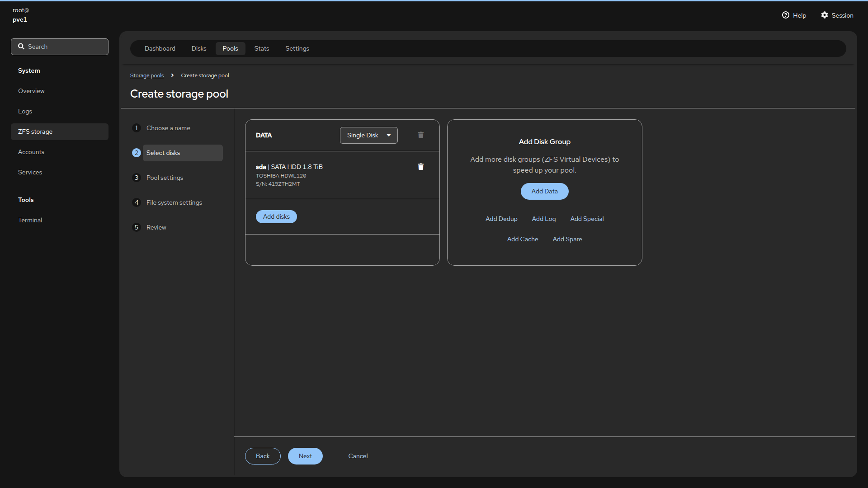The image size is (868, 488).
Task: Open the Single Disk dropdown
Action: pyautogui.click(x=368, y=135)
